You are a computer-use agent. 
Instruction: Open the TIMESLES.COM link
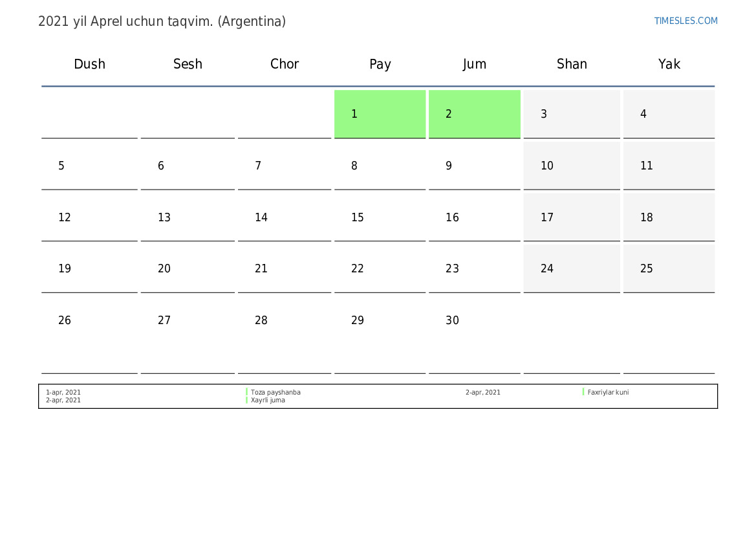point(686,21)
